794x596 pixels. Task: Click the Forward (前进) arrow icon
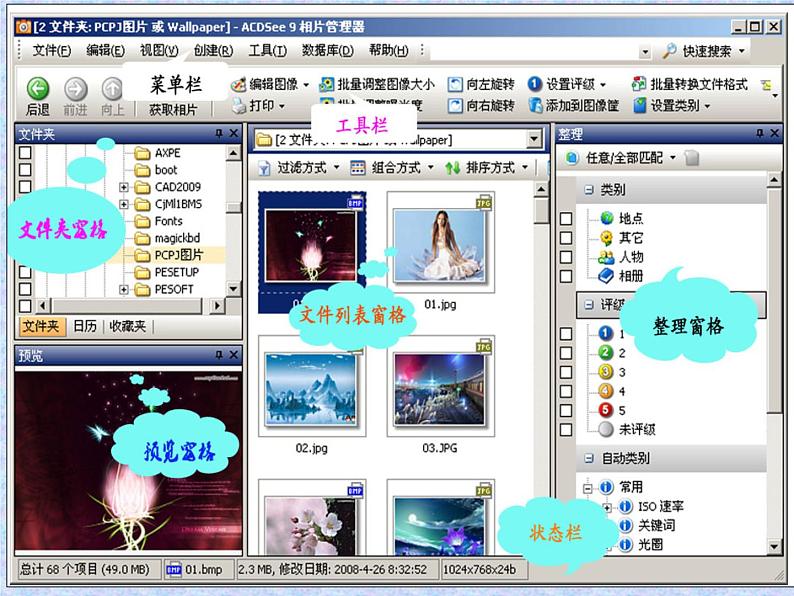75,89
